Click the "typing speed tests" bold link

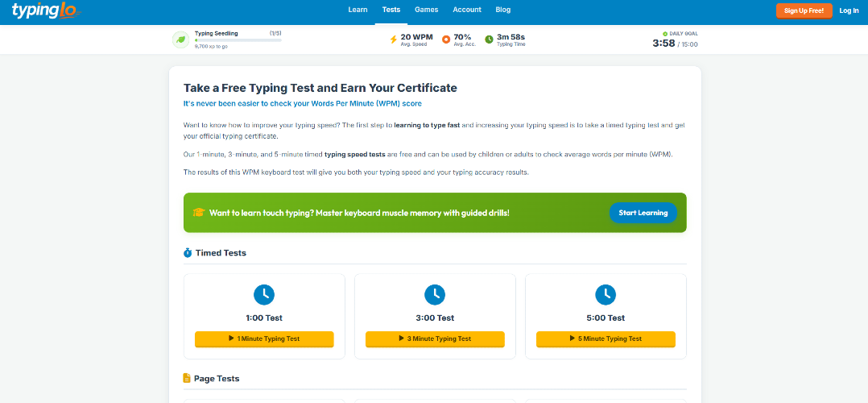click(x=355, y=154)
